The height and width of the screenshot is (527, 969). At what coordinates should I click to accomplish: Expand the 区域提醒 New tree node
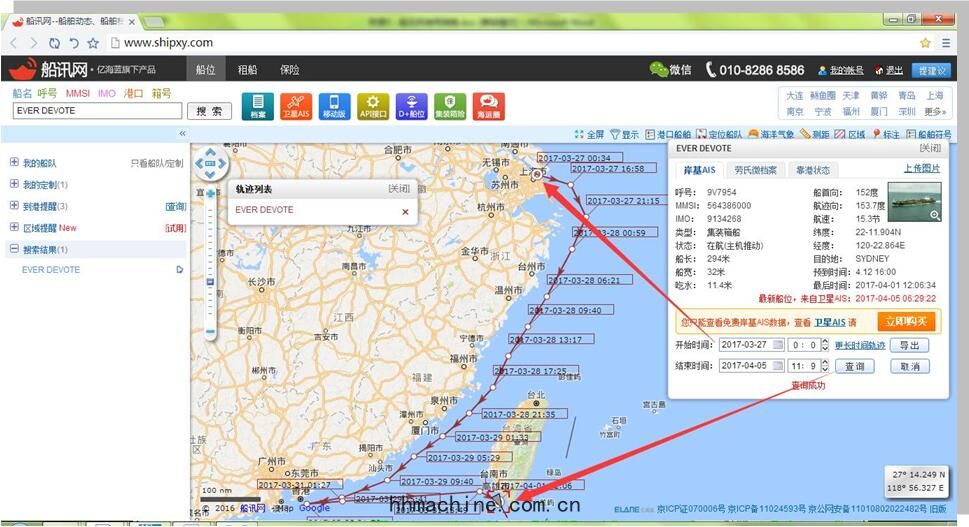pyautogui.click(x=14, y=227)
